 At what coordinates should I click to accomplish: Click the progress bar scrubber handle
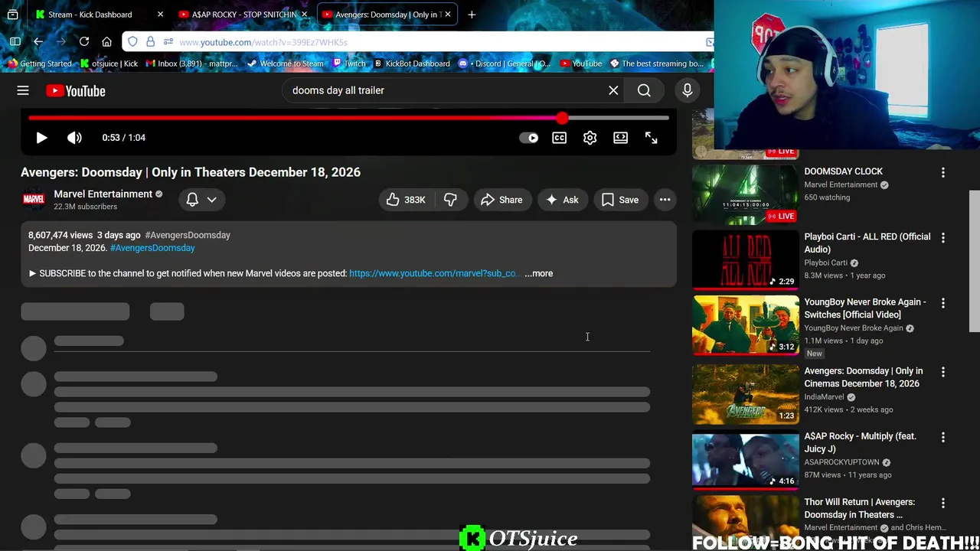[563, 118]
